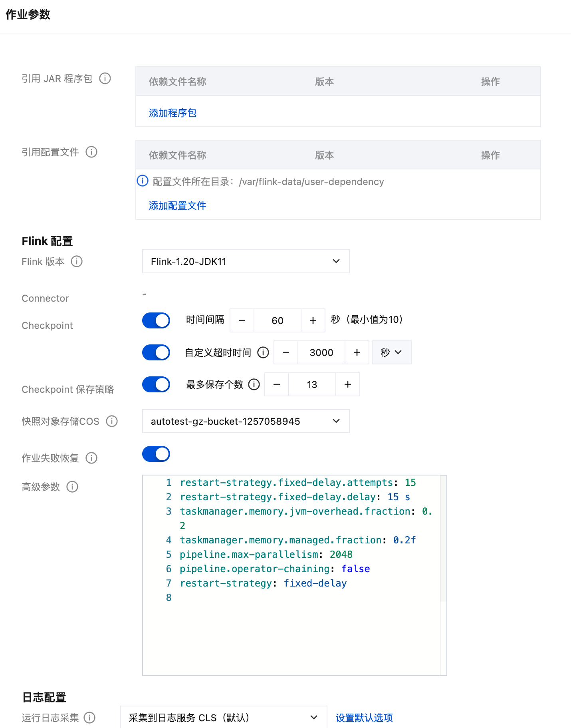Screen dimensions: 571x728
Task: Toggle the Checkpoint 时间间隔 switch
Action: [156, 320]
